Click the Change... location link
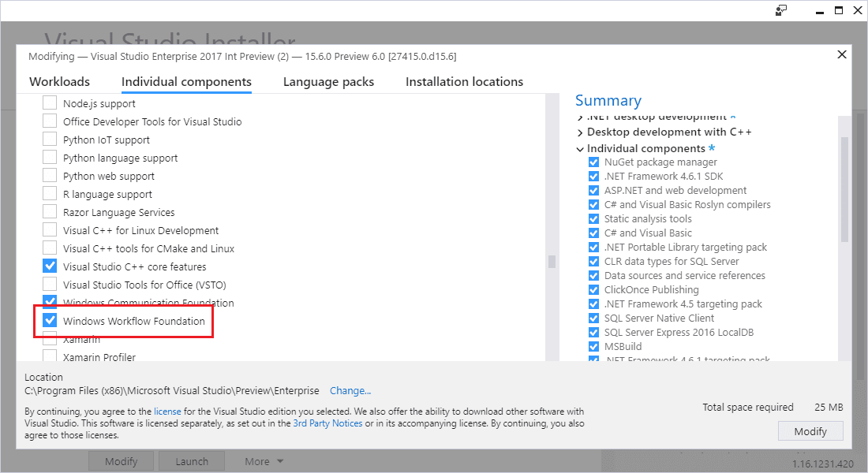Viewport: 868px width, 473px height. click(350, 390)
